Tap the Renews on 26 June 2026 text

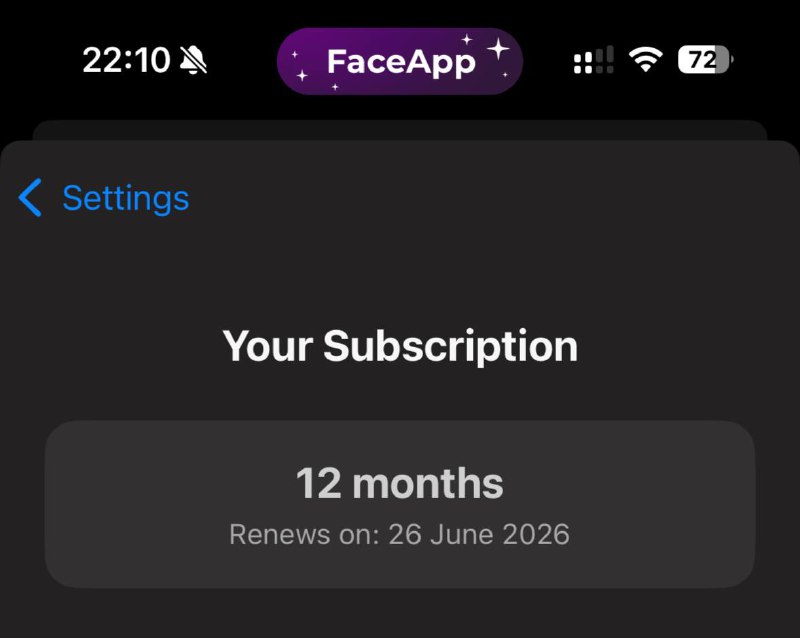point(399,534)
